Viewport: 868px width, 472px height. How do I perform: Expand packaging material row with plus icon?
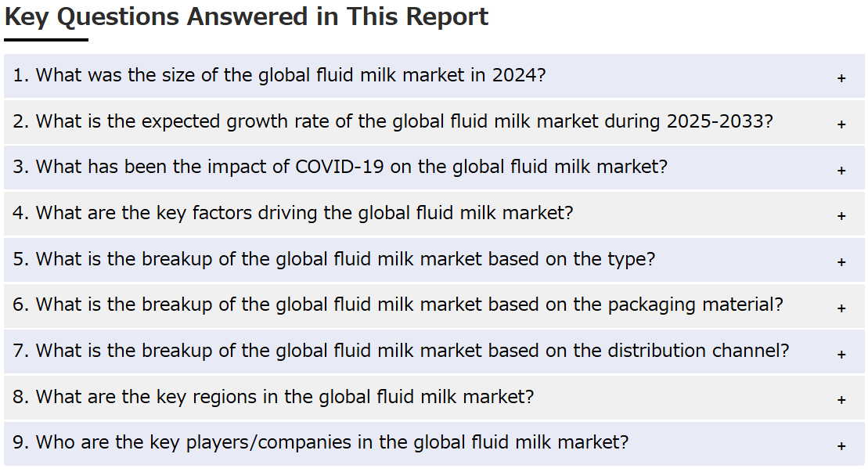[841, 308]
